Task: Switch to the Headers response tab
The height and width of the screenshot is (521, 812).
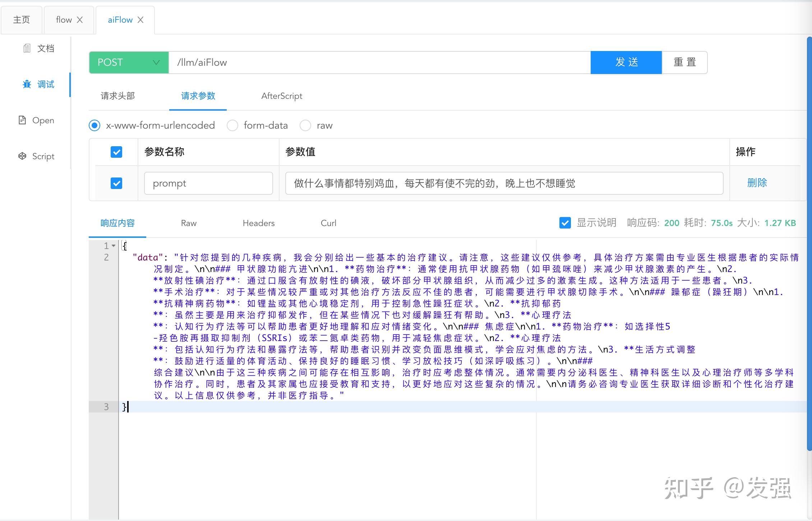Action: (259, 223)
